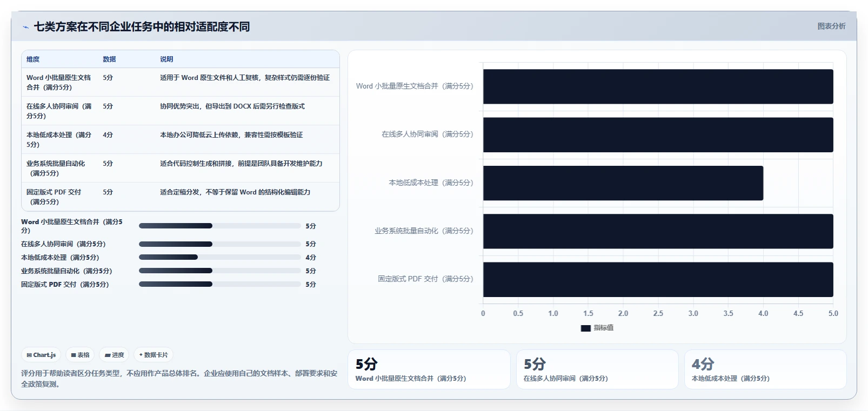Click the 进度 tag
868x411 pixels.
coord(114,355)
